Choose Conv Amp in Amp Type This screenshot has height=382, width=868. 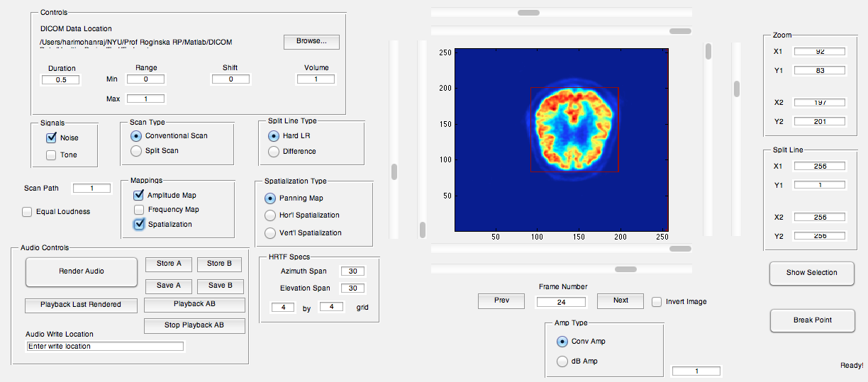562,342
